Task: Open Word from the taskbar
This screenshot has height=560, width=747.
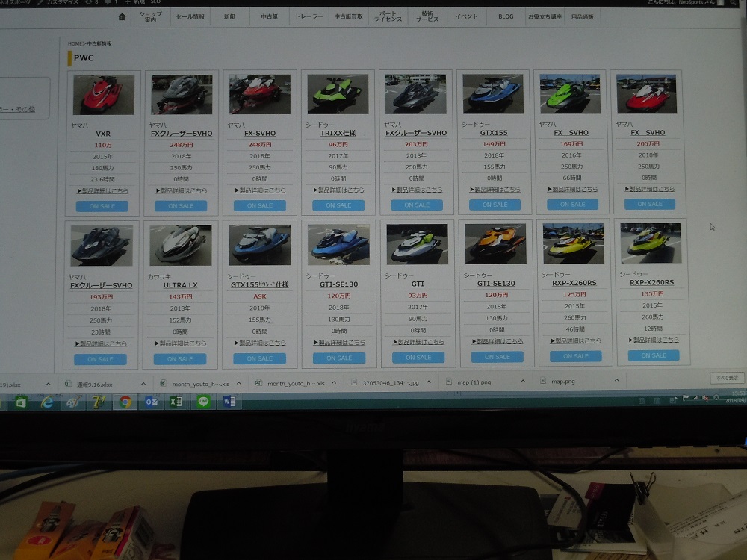Action: pyautogui.click(x=229, y=402)
